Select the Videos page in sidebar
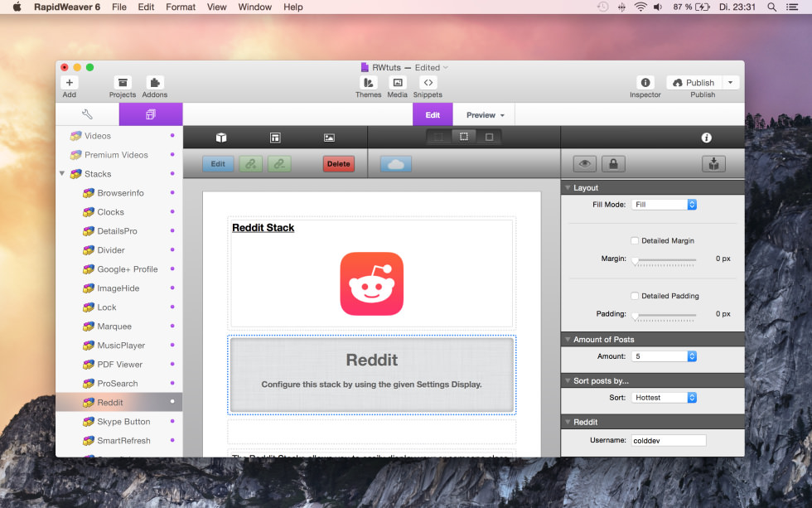This screenshot has width=812, height=508. tap(119, 136)
